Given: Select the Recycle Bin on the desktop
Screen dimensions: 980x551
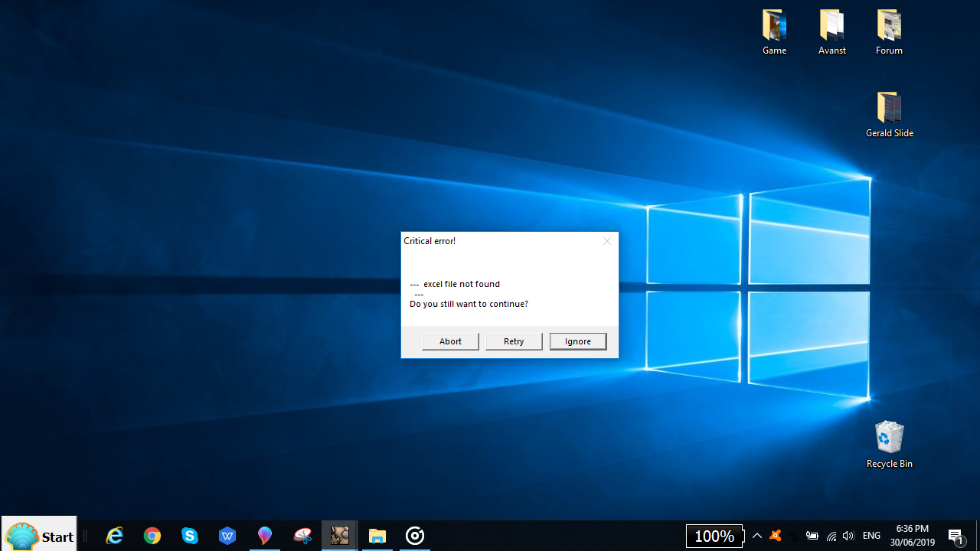Looking at the screenshot, I should (x=889, y=444).
